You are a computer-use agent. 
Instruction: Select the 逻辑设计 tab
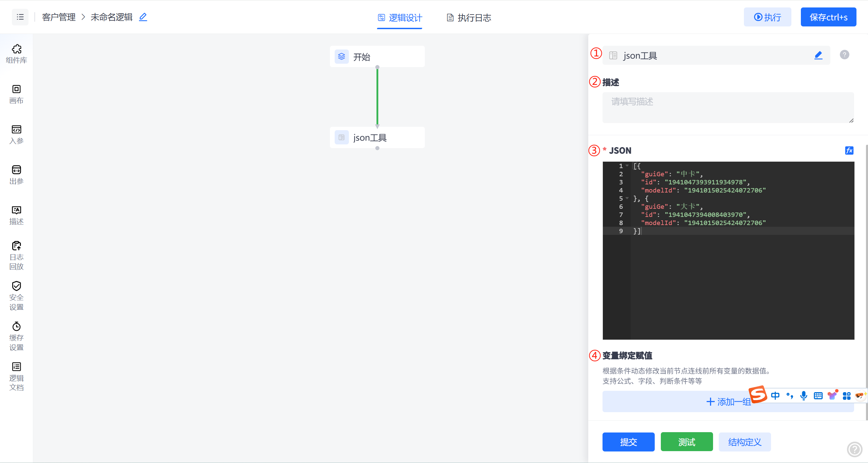click(399, 18)
